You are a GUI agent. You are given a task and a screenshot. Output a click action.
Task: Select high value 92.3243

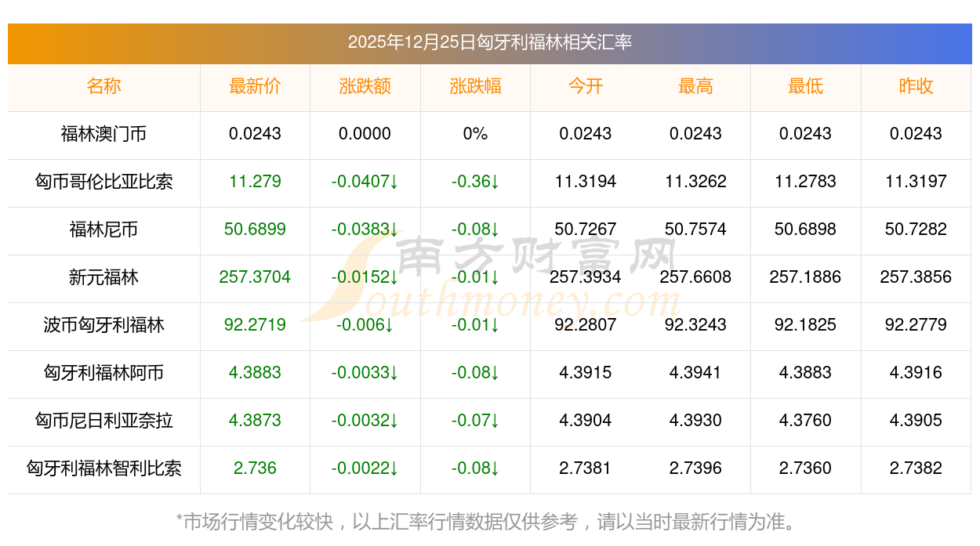(x=695, y=325)
